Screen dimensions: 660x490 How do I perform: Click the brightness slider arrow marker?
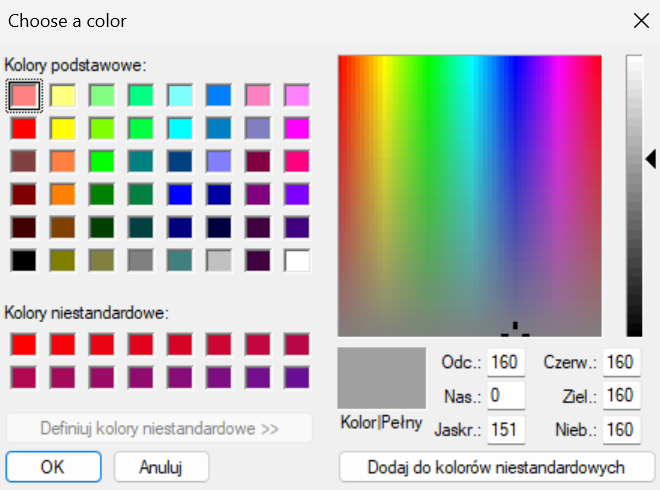650,159
